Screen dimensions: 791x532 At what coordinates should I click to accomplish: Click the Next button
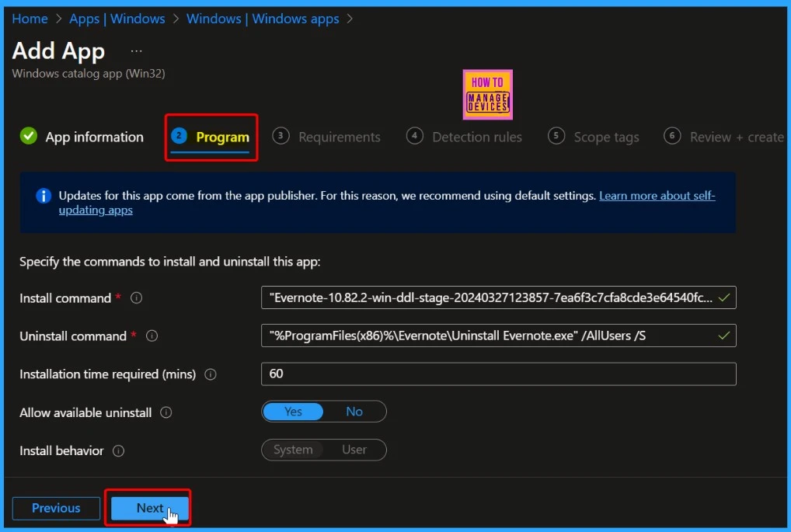(150, 508)
